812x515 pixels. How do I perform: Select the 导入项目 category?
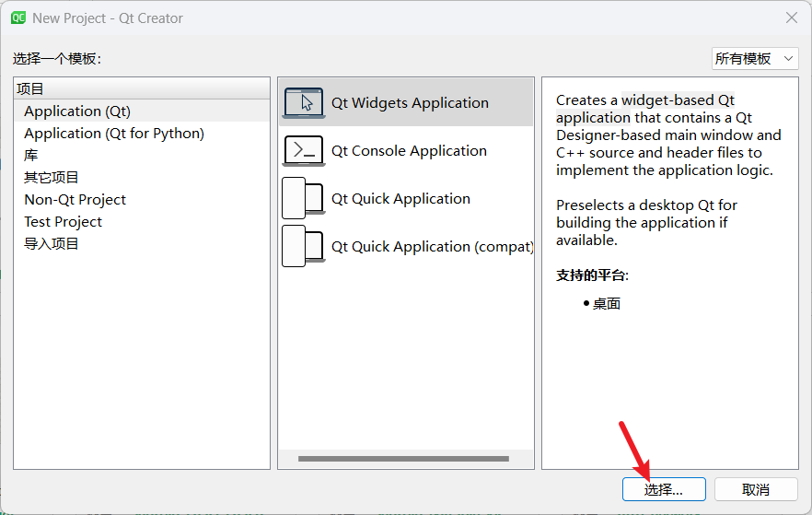click(142, 243)
